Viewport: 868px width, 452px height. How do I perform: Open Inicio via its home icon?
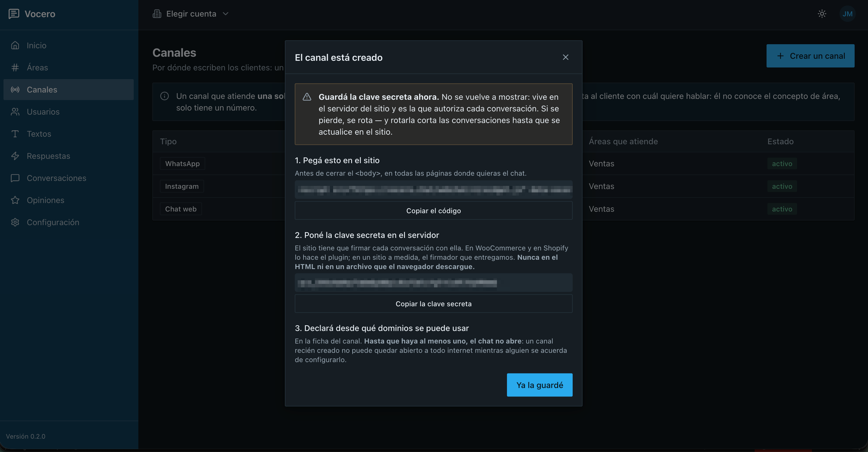click(15, 45)
